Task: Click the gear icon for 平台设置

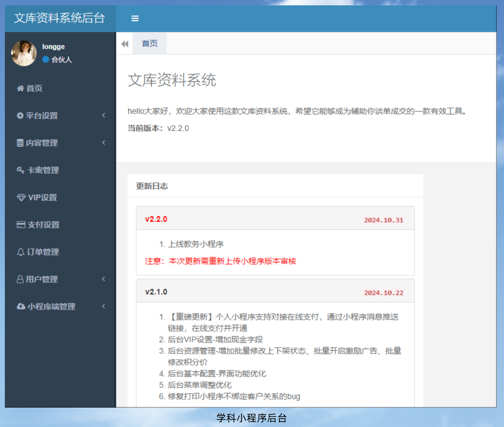Action: point(20,115)
